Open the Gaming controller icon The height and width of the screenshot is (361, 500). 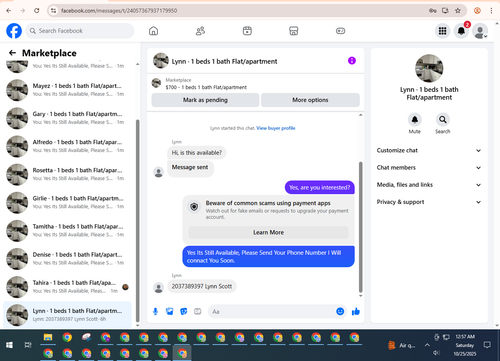coord(340,31)
